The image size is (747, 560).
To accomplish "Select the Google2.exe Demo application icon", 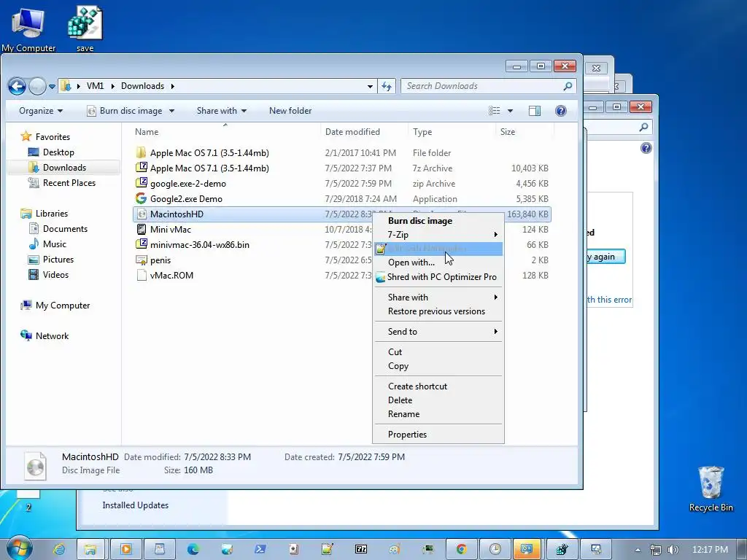I will pos(141,198).
